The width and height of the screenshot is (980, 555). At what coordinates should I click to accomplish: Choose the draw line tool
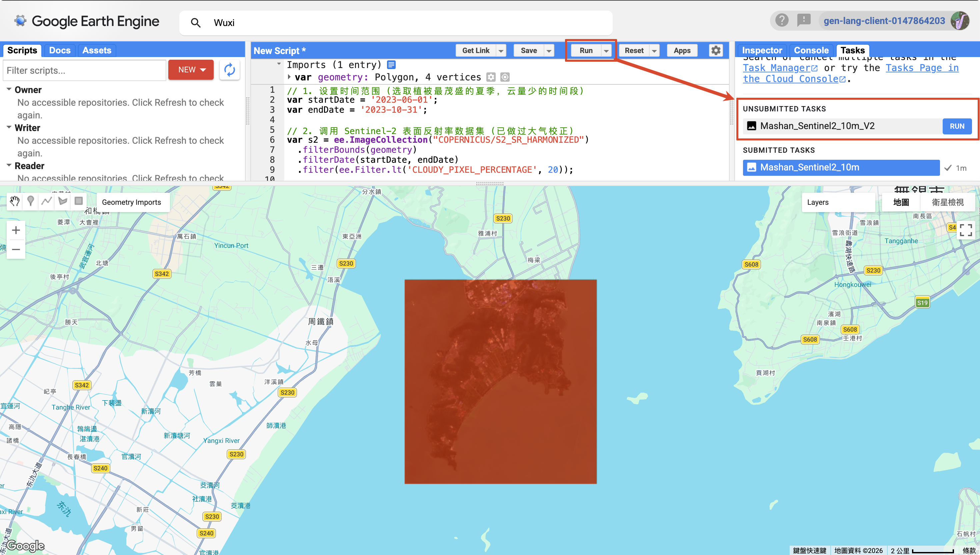click(46, 201)
